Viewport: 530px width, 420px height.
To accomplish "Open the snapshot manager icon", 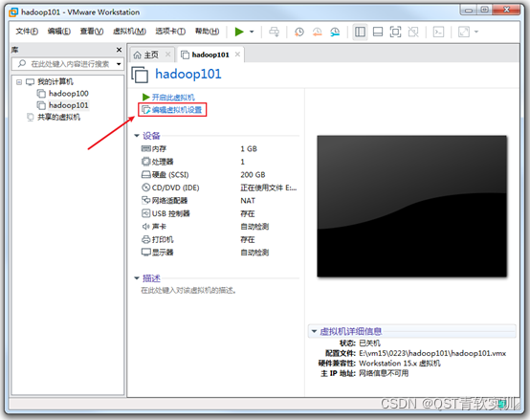I will point(335,32).
